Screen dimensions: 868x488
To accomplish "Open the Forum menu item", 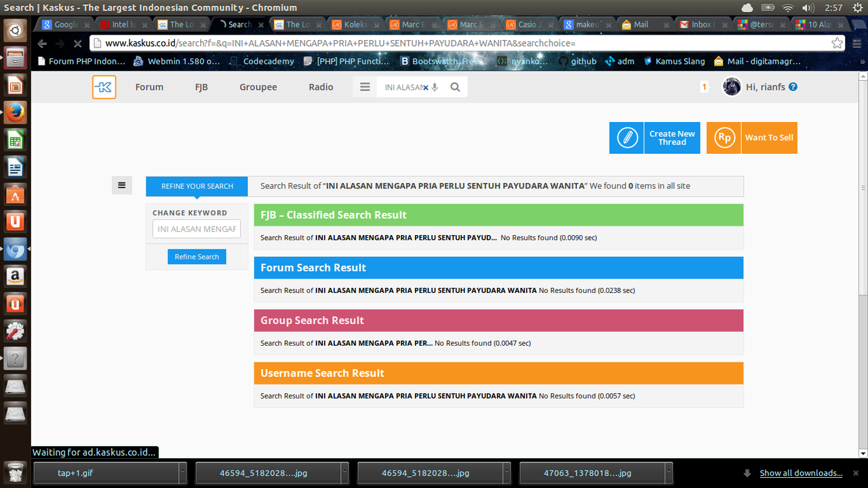I will pyautogui.click(x=149, y=87).
